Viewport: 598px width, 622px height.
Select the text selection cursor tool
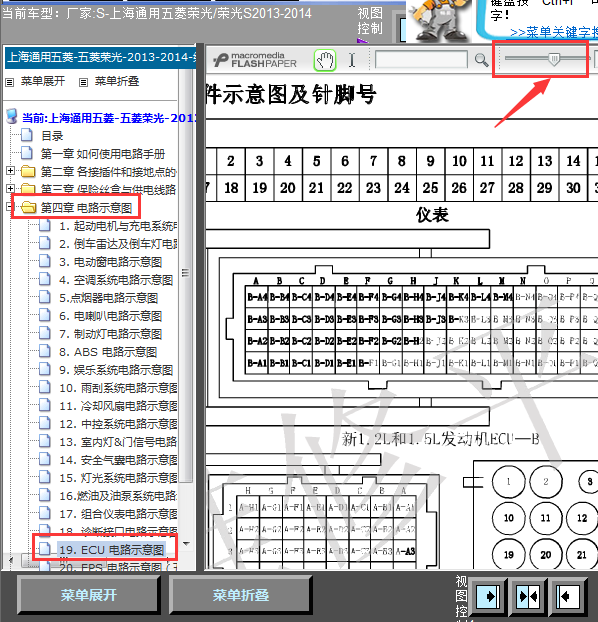pyautogui.click(x=352, y=60)
